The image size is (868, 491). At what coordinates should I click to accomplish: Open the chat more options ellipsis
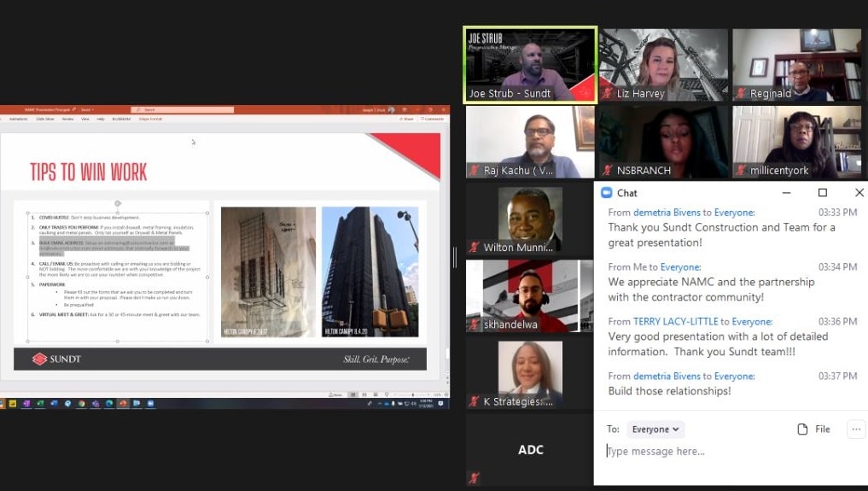[856, 429]
